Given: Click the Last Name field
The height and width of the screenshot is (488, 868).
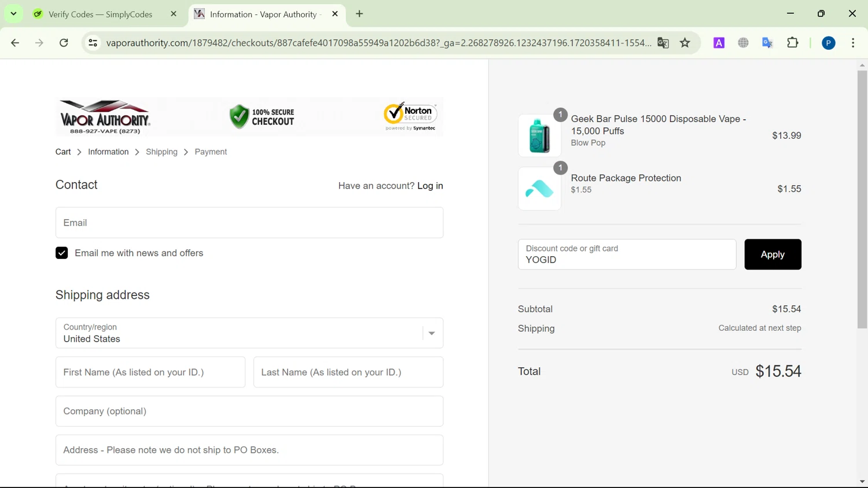Looking at the screenshot, I should coord(348,372).
